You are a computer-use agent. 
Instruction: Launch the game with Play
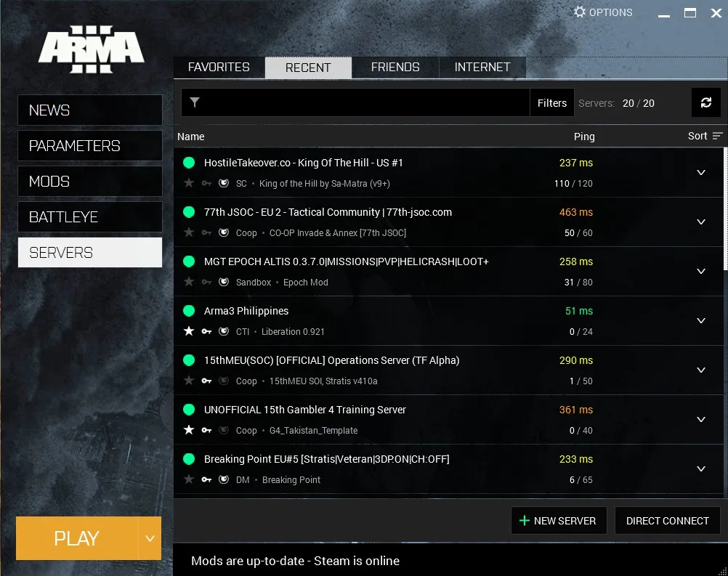pyautogui.click(x=77, y=538)
